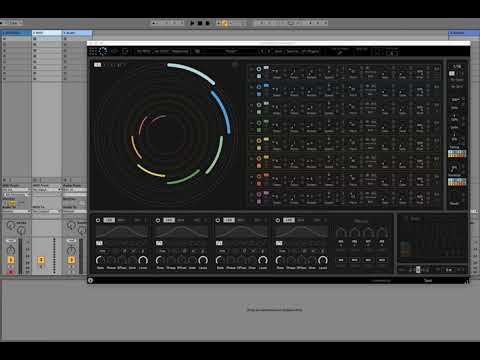Open the plugin preset name dropdown

click(x=232, y=51)
